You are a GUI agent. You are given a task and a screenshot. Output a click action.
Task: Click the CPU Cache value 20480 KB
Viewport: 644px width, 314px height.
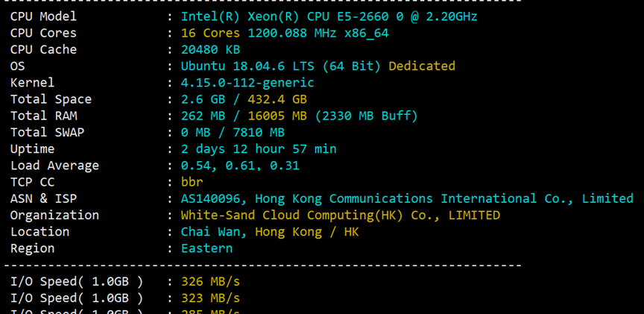point(211,49)
